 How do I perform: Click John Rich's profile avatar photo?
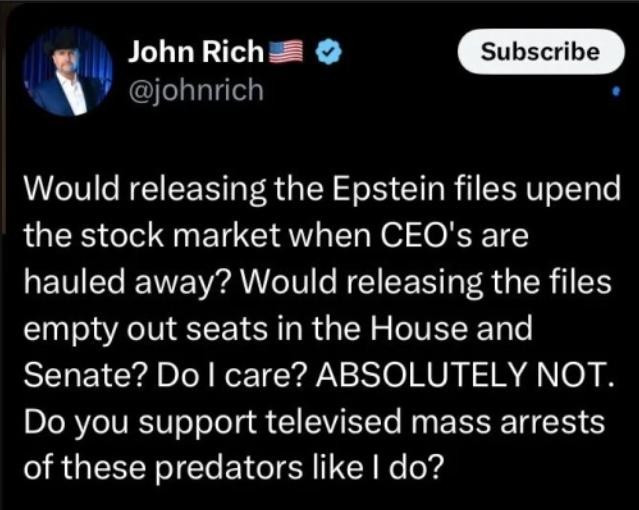[68, 72]
